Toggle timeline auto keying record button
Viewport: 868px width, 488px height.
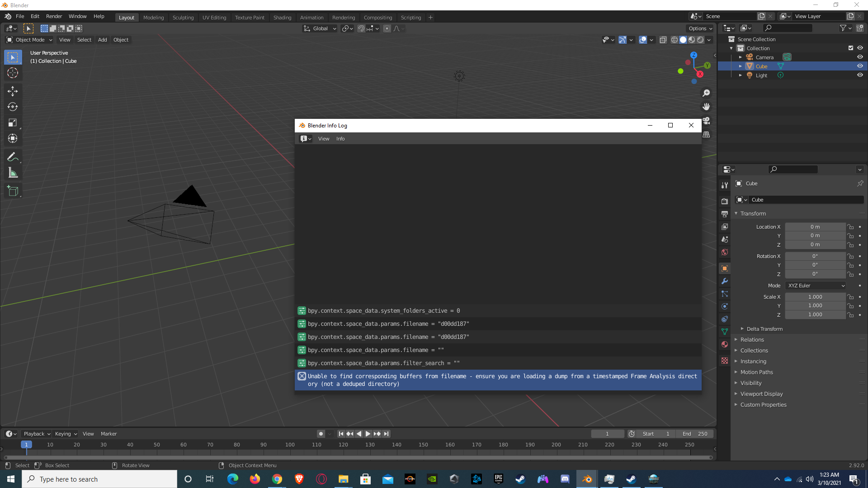tap(321, 434)
